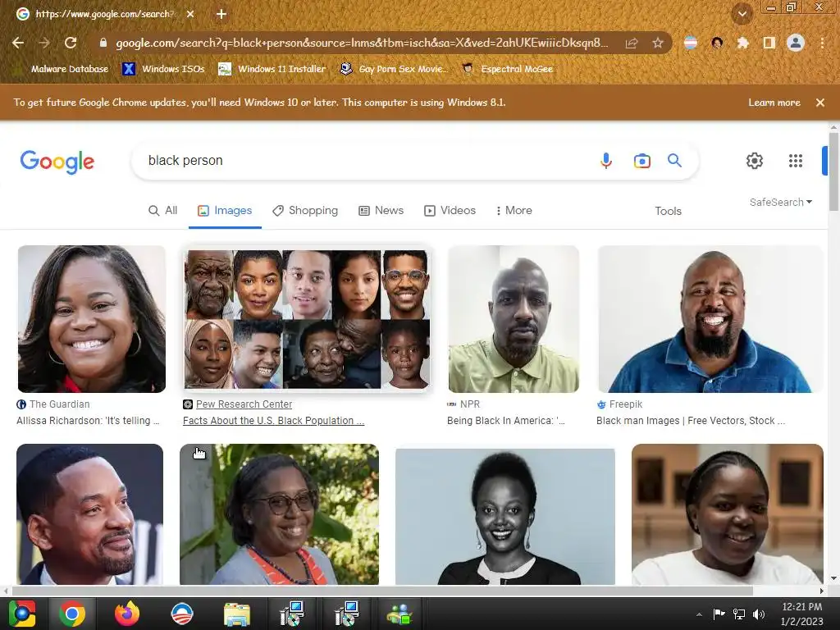Click the volume icon in system tray
This screenshot has height=630, width=840.
pos(759,614)
